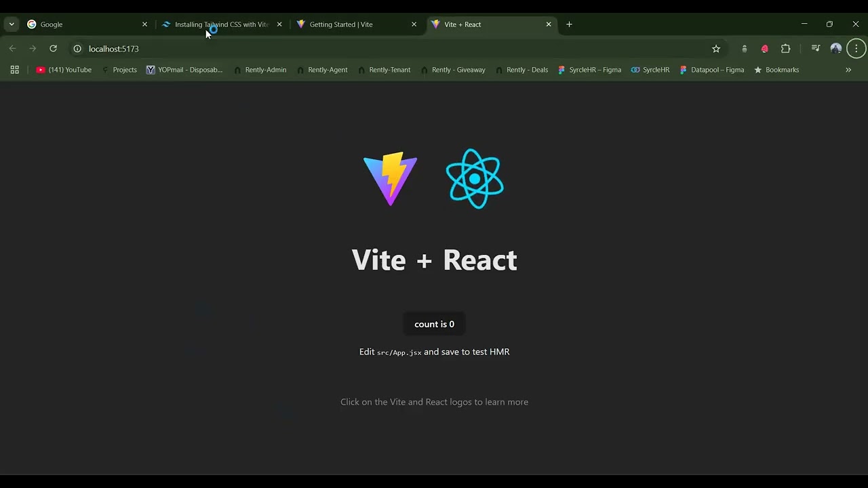Click 'Click on the Vite and React logos' text
The image size is (868, 488).
434,402
